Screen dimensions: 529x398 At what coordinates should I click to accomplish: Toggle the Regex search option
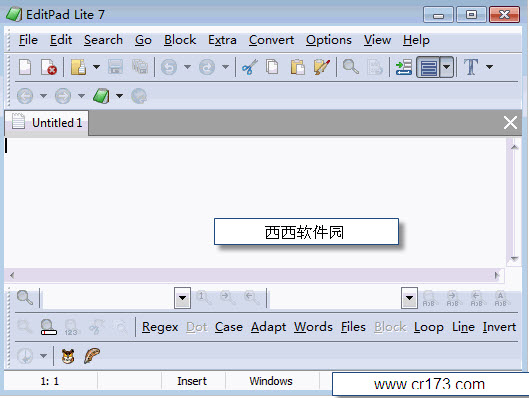coord(160,327)
